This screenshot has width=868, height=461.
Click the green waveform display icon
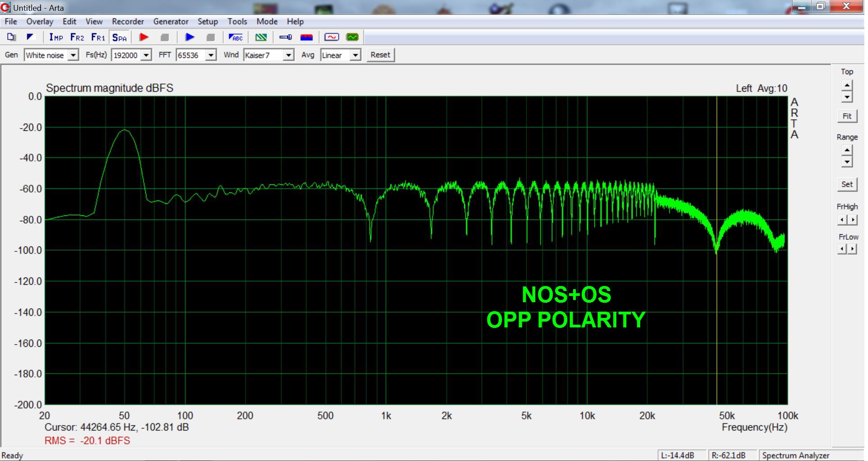point(353,37)
